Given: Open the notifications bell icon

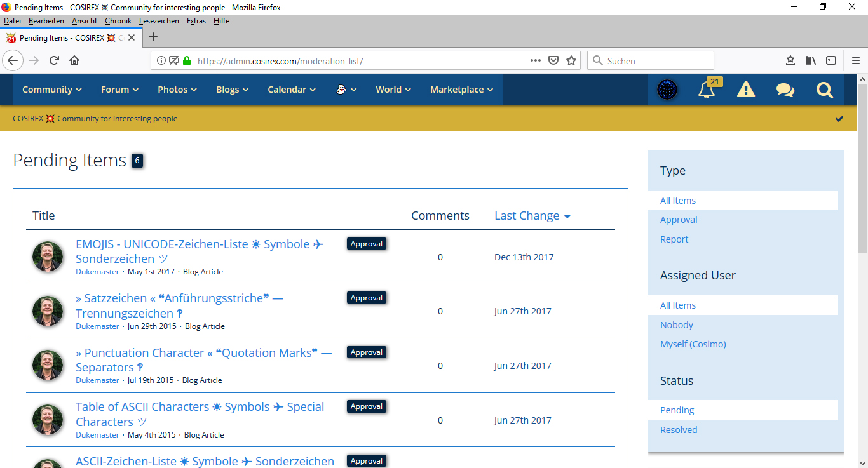Looking at the screenshot, I should (707, 90).
